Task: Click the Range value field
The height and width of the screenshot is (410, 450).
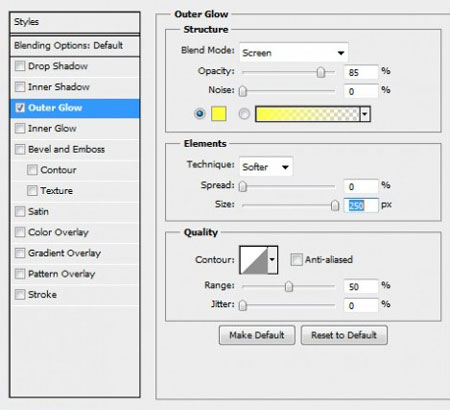Action: click(361, 287)
